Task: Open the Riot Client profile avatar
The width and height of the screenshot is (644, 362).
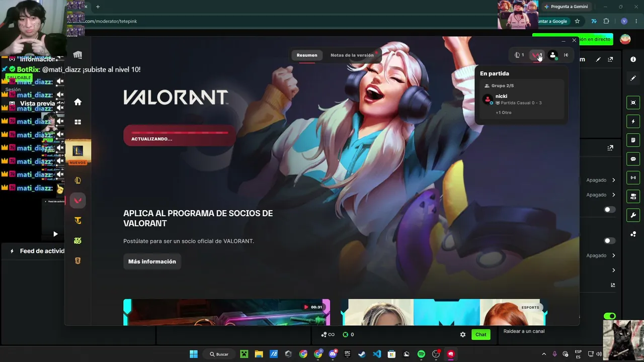Action: [553, 55]
